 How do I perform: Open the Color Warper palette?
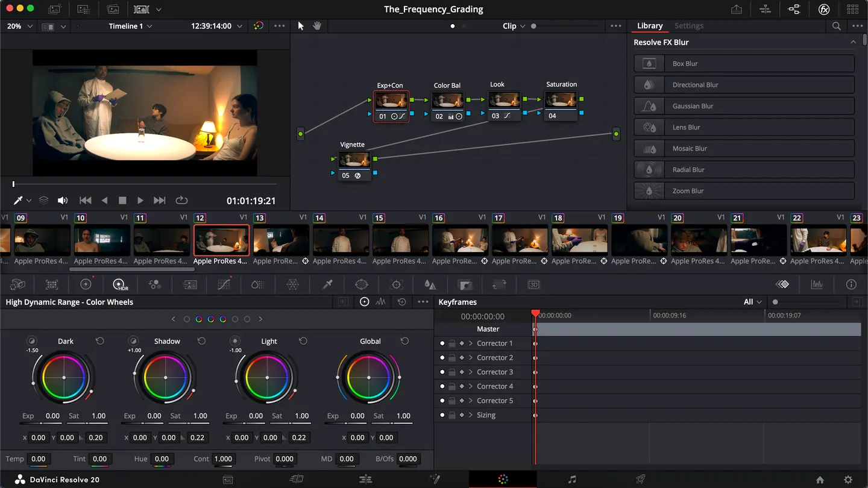(292, 284)
